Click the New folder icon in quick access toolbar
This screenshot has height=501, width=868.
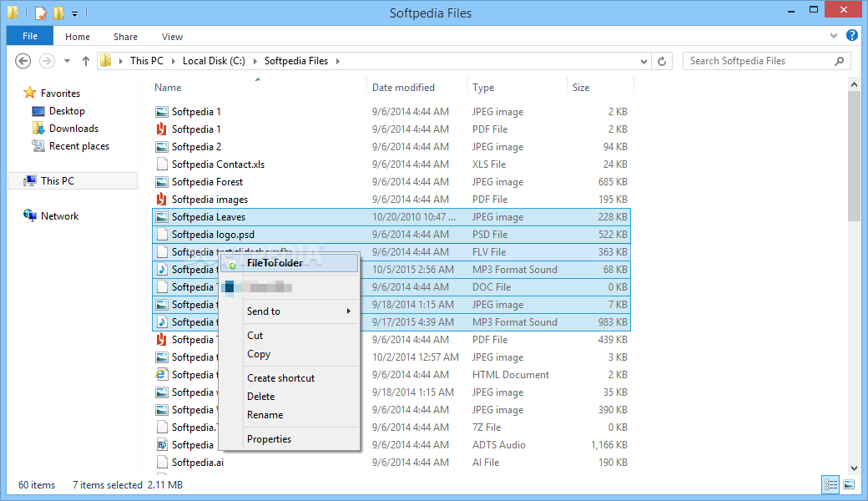58,13
